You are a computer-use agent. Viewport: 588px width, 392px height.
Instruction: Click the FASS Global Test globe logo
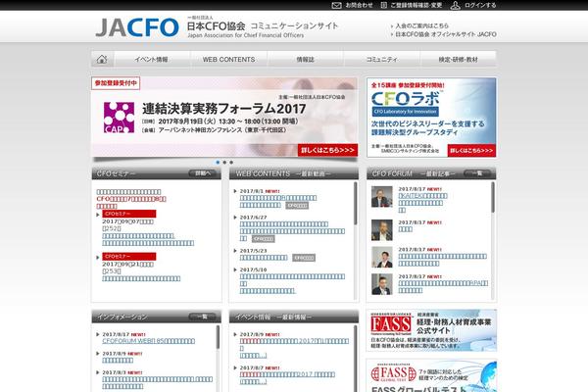393,373
